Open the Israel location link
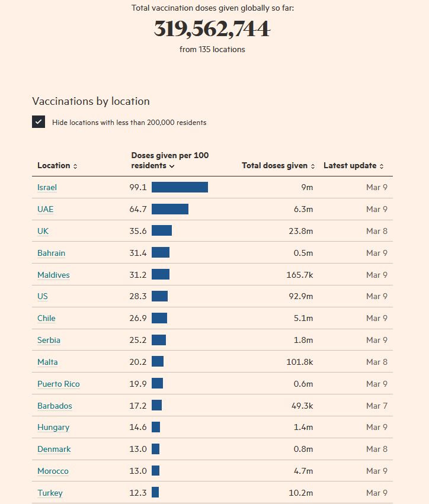429x504 pixels. (47, 187)
